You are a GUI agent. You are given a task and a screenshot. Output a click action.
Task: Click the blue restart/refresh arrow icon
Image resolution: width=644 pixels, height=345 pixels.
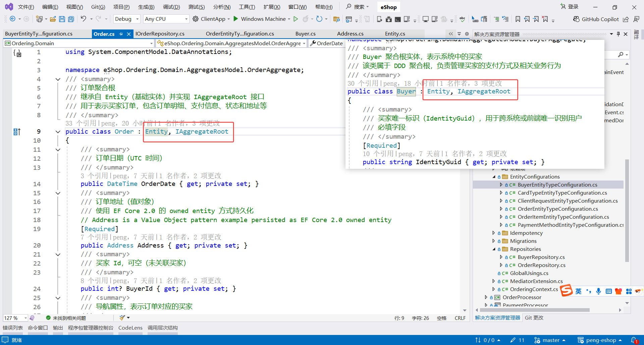319,19
